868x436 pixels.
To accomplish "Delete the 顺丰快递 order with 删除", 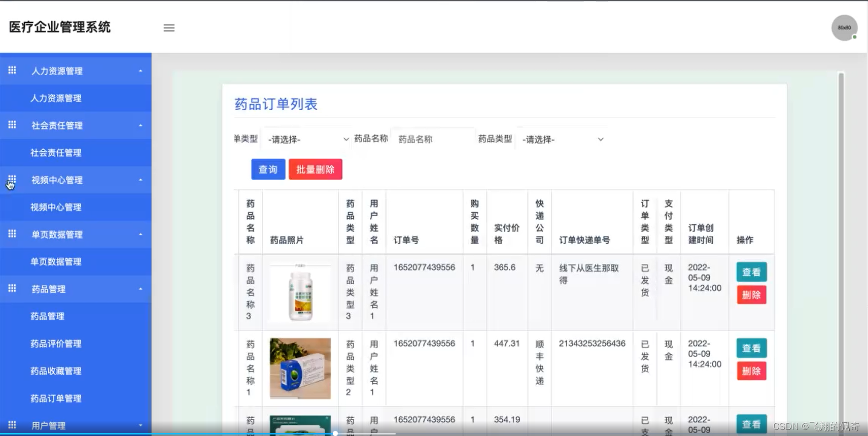I will pyautogui.click(x=751, y=371).
